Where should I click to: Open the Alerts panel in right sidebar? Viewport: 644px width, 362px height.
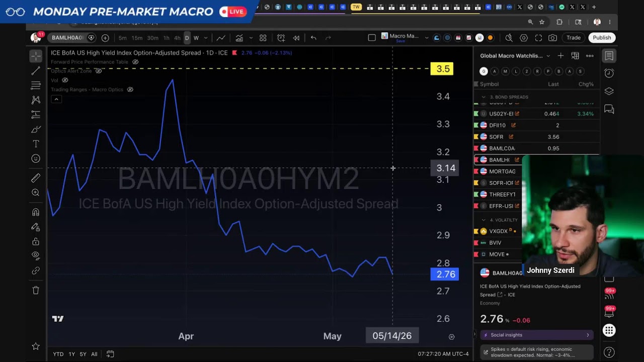[x=609, y=73]
